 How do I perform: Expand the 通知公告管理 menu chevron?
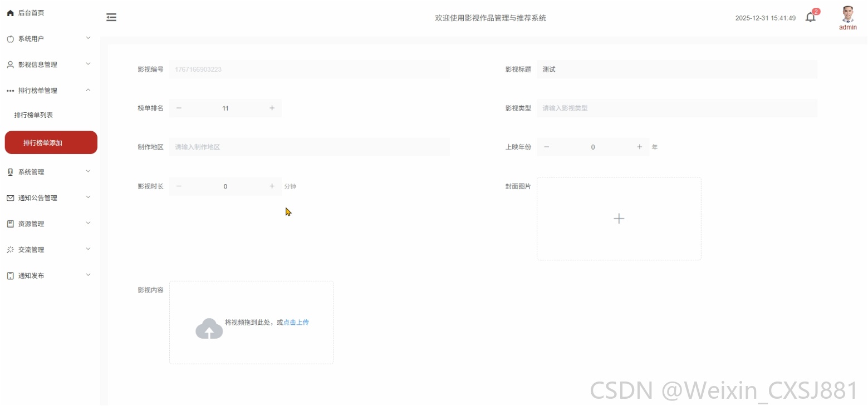pos(88,197)
